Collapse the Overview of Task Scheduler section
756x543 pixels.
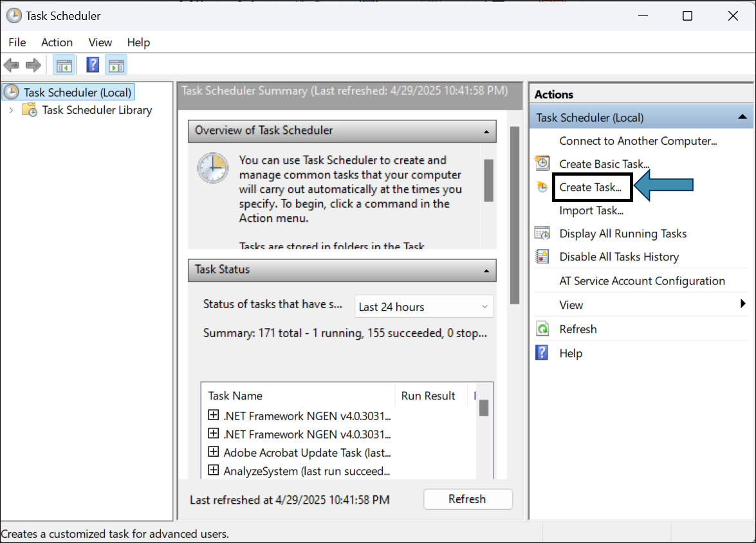486,131
